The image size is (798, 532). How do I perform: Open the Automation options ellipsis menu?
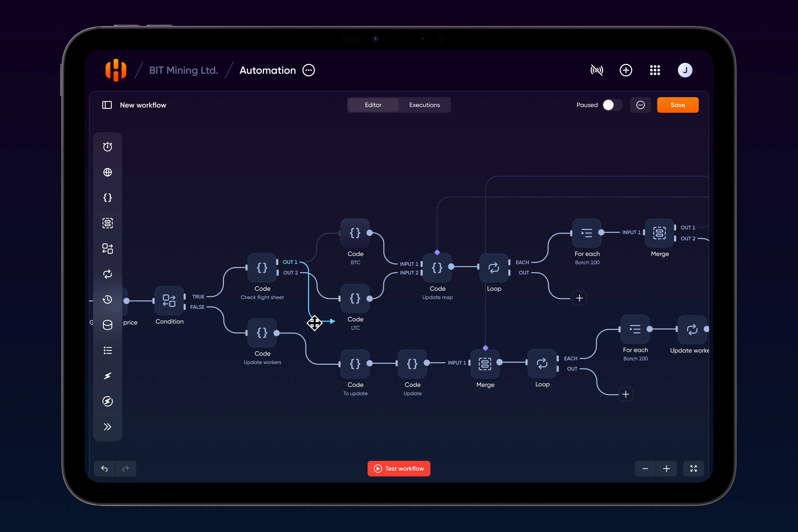[308, 70]
